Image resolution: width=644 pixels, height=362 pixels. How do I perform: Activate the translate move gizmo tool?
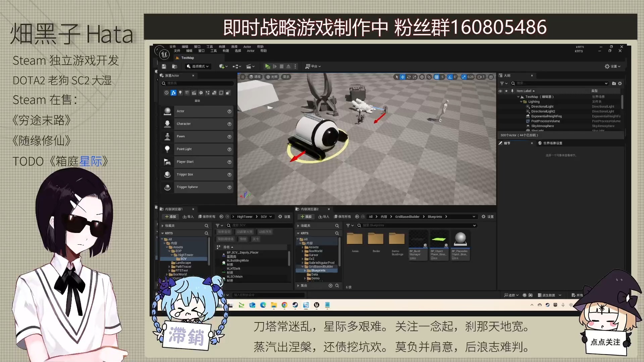pyautogui.click(x=402, y=77)
